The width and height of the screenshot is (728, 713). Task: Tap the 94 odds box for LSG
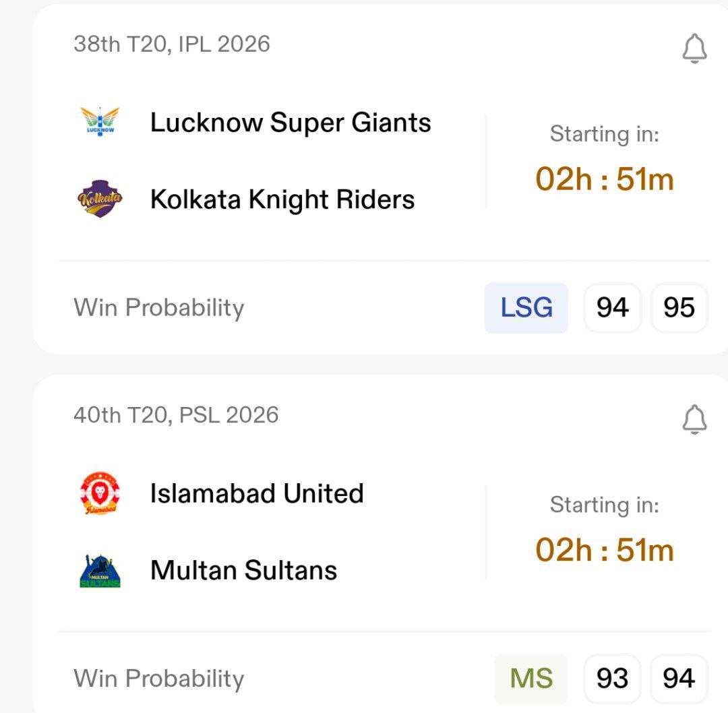612,308
